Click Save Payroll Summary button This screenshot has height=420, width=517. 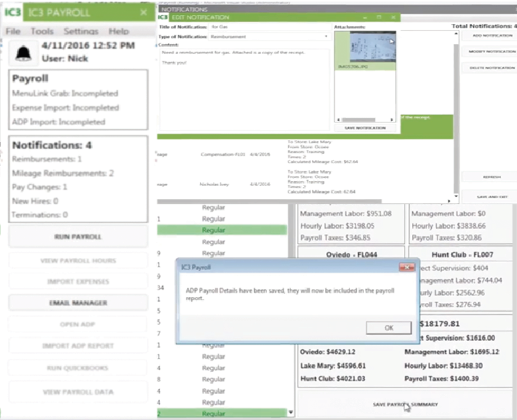point(405,404)
